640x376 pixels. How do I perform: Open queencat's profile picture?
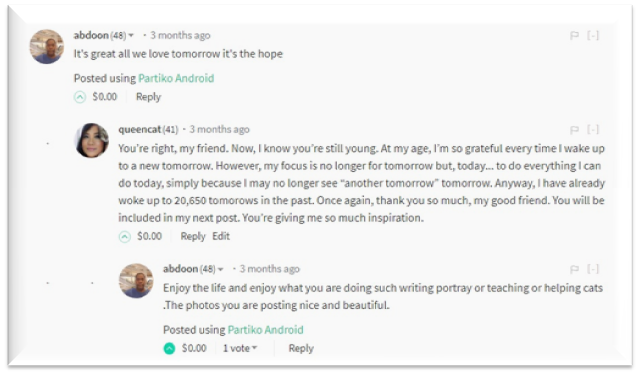(91, 140)
